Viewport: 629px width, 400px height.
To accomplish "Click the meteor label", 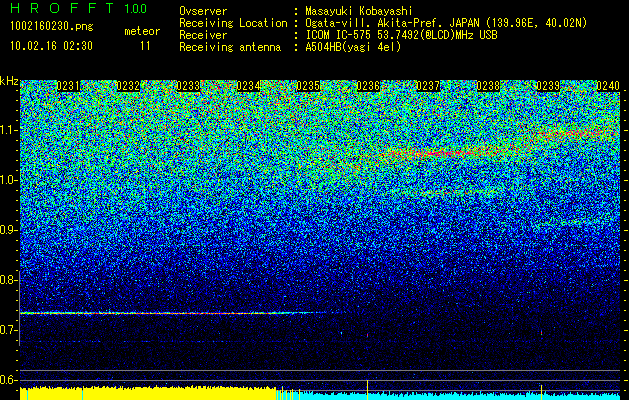I will (142, 31).
